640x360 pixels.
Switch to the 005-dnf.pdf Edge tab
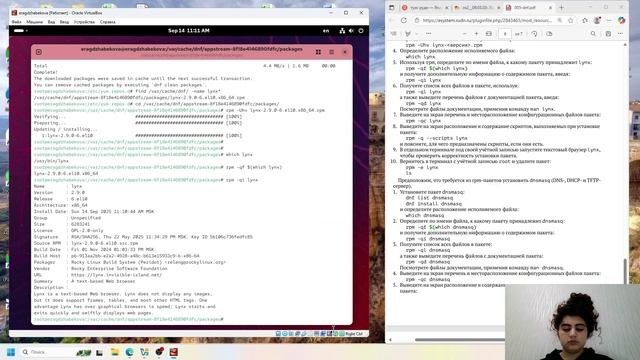coord(529,8)
